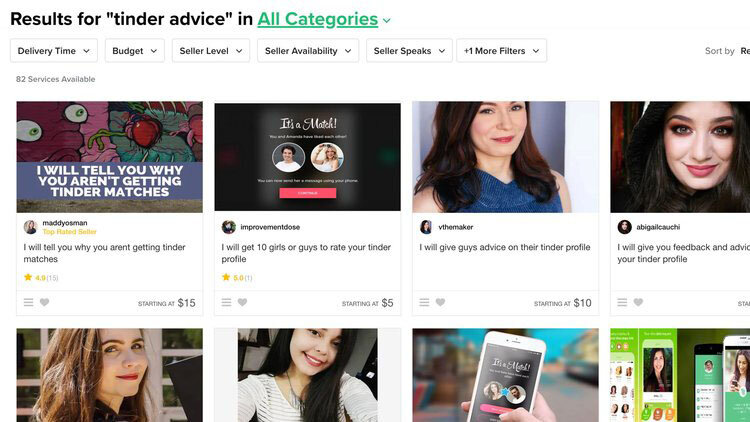Click maddyosman seller avatar
The image size is (750, 422).
point(31,227)
